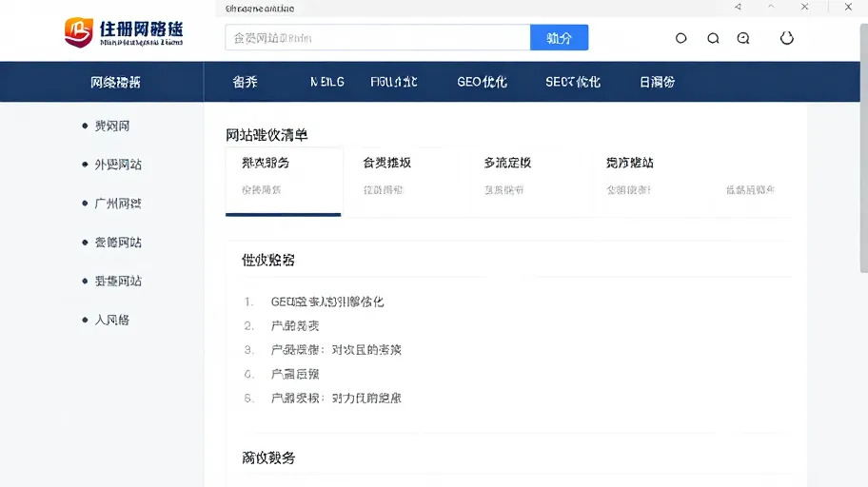Viewport: 868px width, 487px height.
Task: Open the SEO optimization navigation item
Action: [x=572, y=82]
